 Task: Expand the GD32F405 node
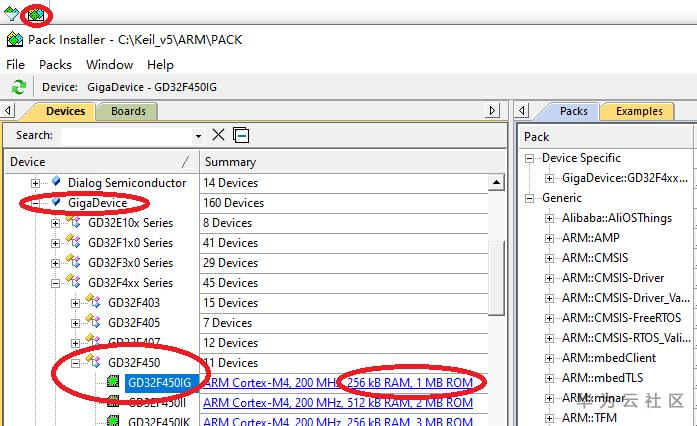[75, 323]
